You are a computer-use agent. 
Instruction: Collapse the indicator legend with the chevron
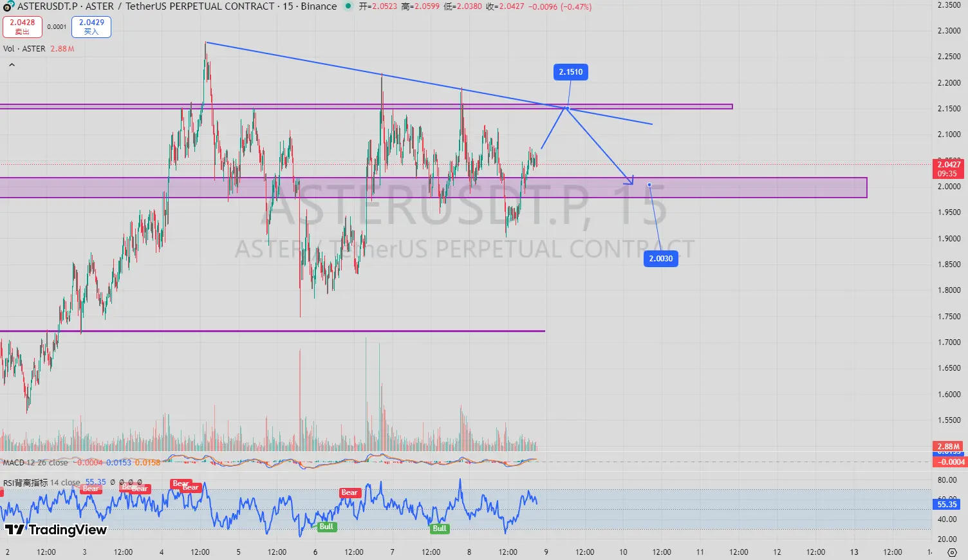pos(12,64)
